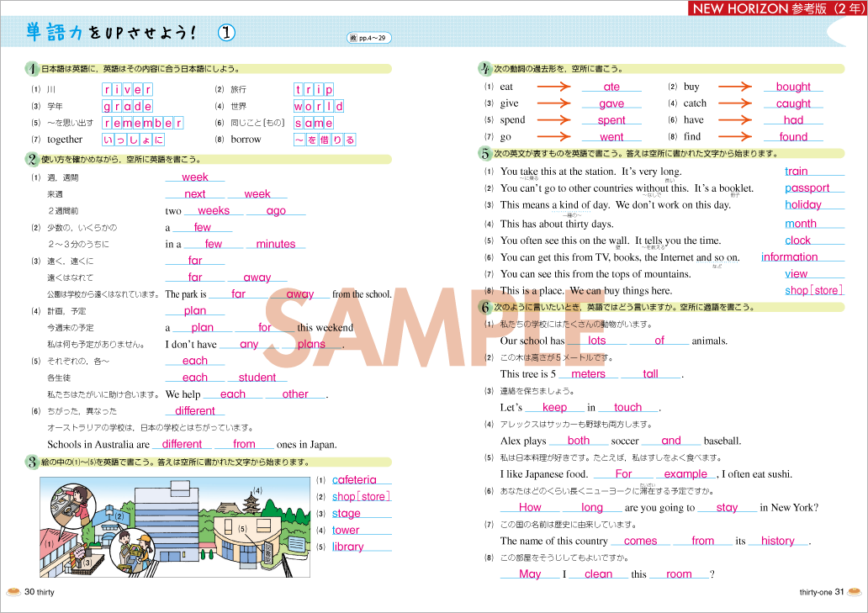Screen dimensions: 868x613
Task: Select the textbook pp.4~29 reference badge
Action: (368, 38)
